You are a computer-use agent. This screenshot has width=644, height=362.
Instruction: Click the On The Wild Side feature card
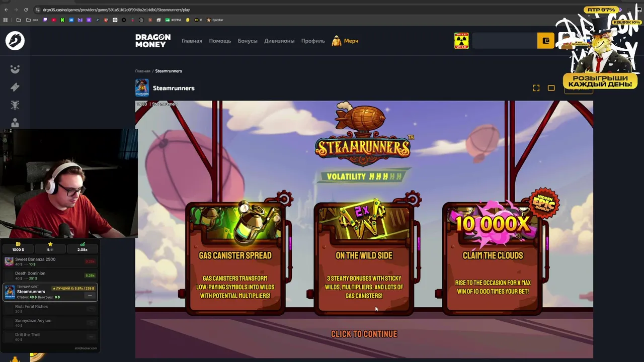(x=364, y=258)
